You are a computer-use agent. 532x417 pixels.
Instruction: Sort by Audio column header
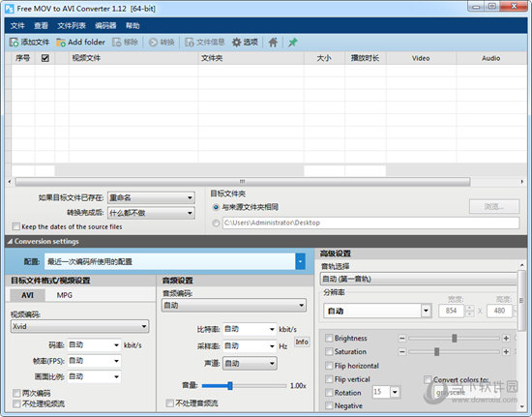[x=491, y=58]
